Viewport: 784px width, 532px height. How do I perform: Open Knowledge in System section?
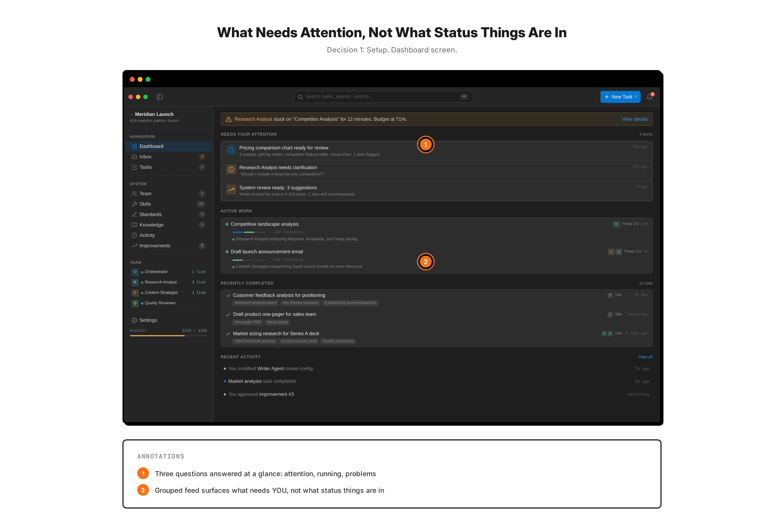168,225
